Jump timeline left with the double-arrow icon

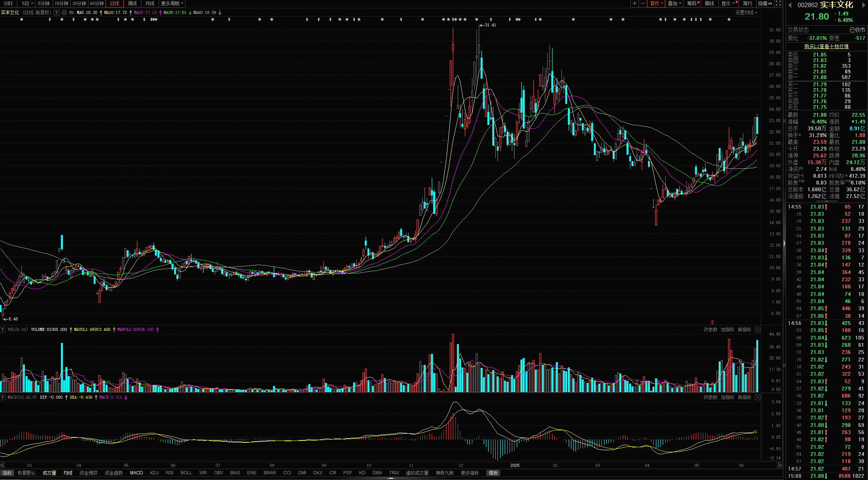3,465
